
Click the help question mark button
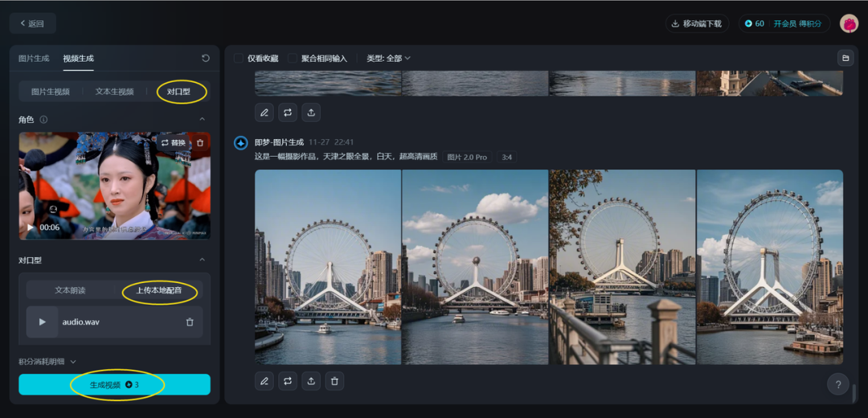[838, 384]
